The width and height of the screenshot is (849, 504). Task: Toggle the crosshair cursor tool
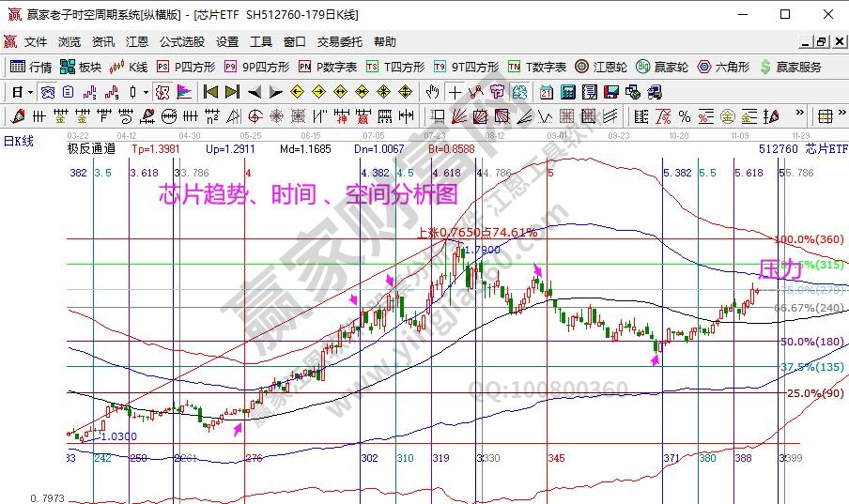click(x=455, y=92)
